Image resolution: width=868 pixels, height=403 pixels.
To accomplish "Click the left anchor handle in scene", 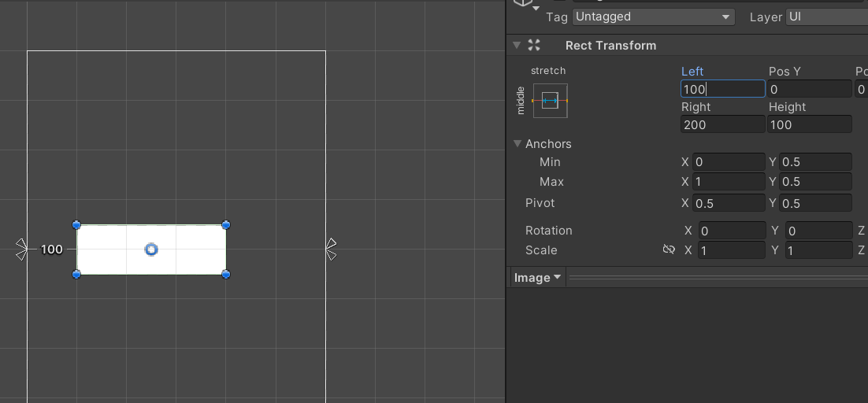I will point(21,250).
